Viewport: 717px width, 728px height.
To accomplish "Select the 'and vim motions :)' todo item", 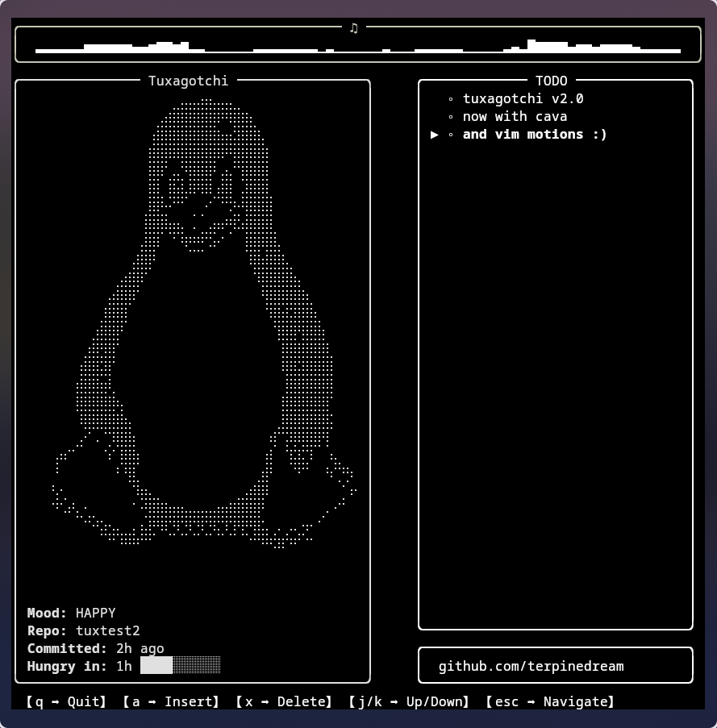I will tap(535, 134).
